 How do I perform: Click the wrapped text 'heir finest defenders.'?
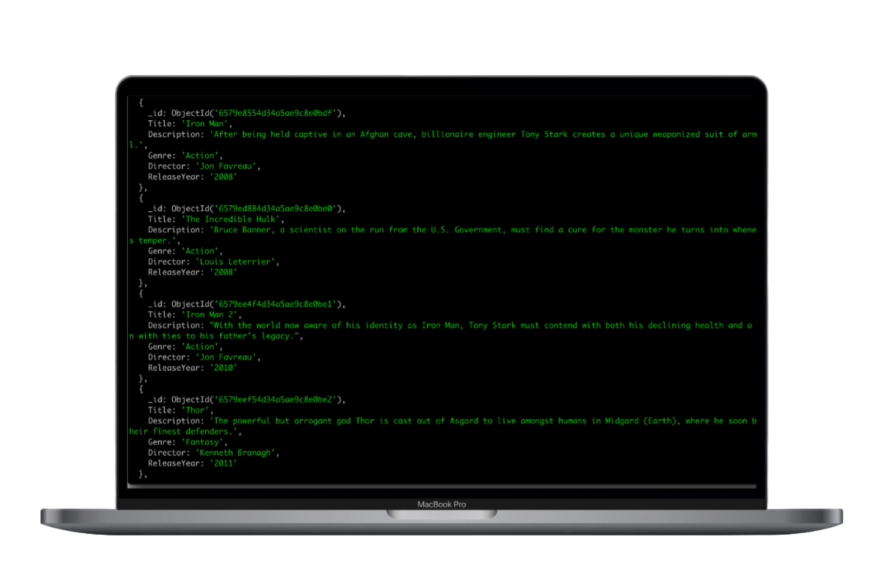click(x=183, y=432)
